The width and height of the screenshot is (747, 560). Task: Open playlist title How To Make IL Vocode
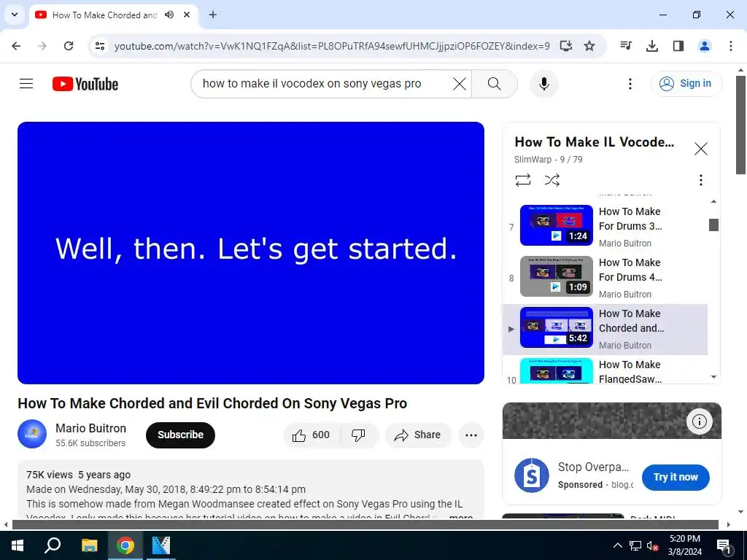[x=594, y=142]
